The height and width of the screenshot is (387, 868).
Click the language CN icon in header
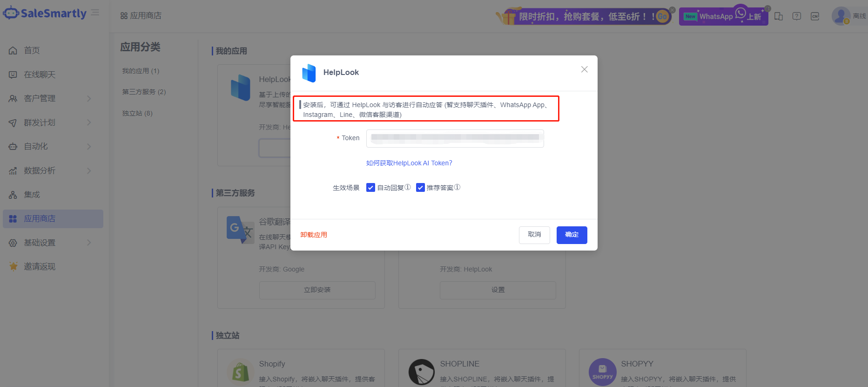(x=815, y=16)
